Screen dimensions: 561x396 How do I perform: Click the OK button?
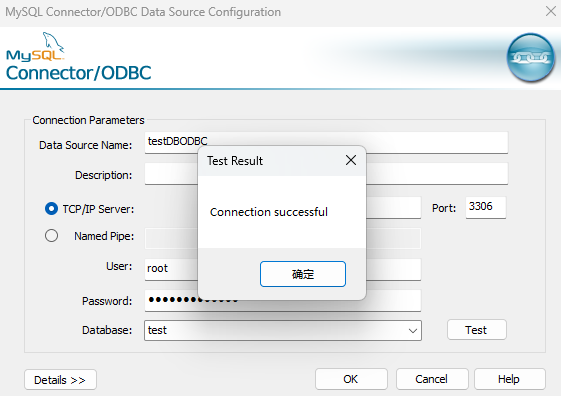point(351,379)
